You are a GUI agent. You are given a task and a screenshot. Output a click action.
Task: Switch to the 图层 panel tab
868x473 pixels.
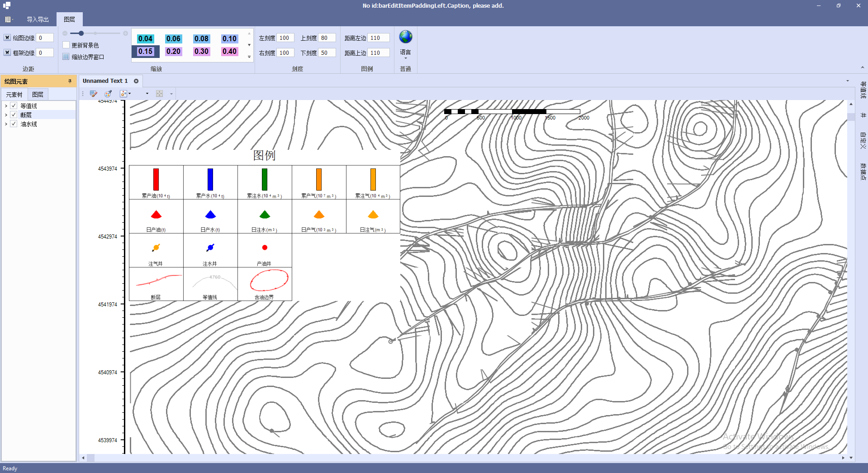(38, 95)
